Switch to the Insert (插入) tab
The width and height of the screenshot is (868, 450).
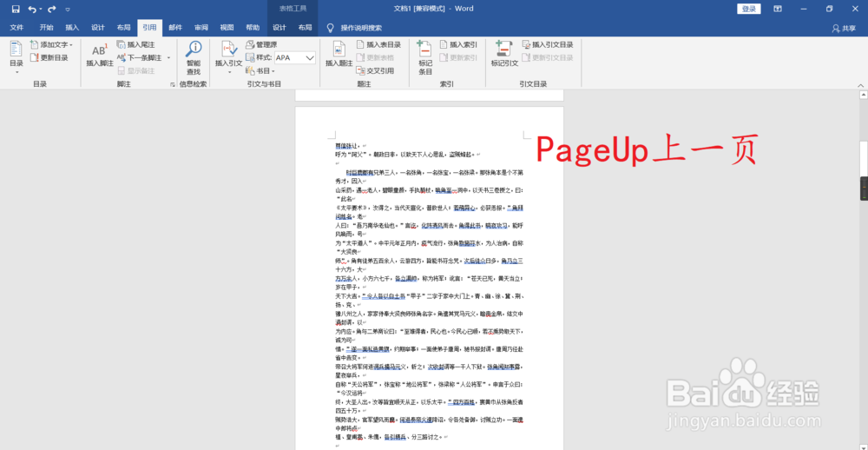[x=72, y=28]
